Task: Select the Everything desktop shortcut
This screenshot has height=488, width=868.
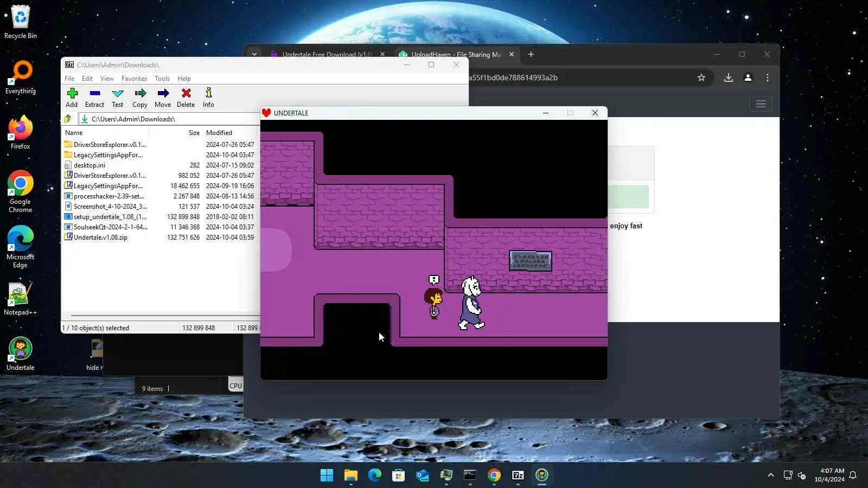Action: point(21,78)
